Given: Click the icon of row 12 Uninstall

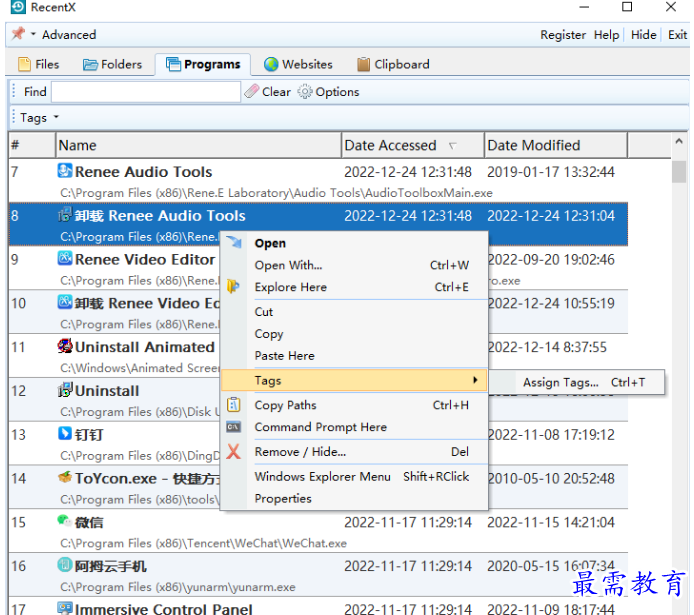Looking at the screenshot, I should 65,389.
